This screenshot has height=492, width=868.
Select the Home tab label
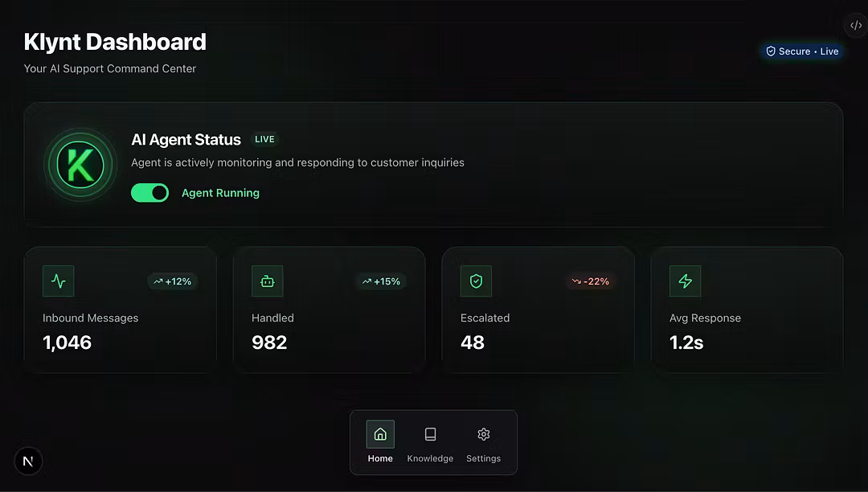point(380,458)
